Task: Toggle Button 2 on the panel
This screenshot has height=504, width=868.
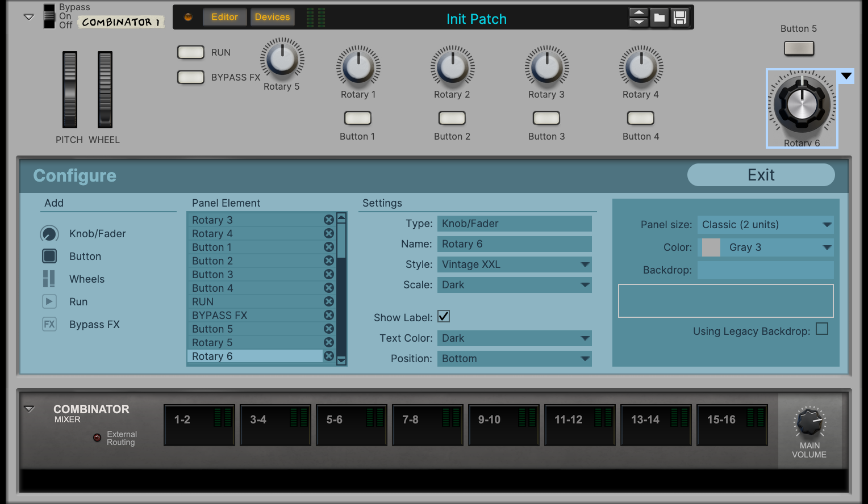Action: (x=452, y=118)
